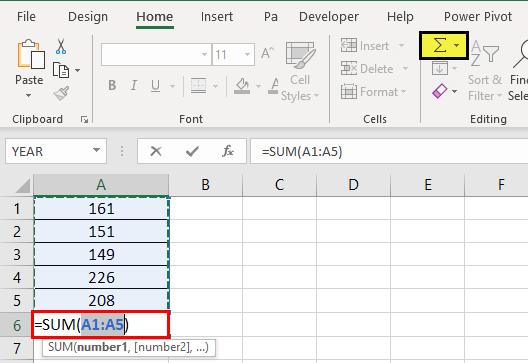Open the File tab
Screen dimensions: 528x363
coord(26,16)
